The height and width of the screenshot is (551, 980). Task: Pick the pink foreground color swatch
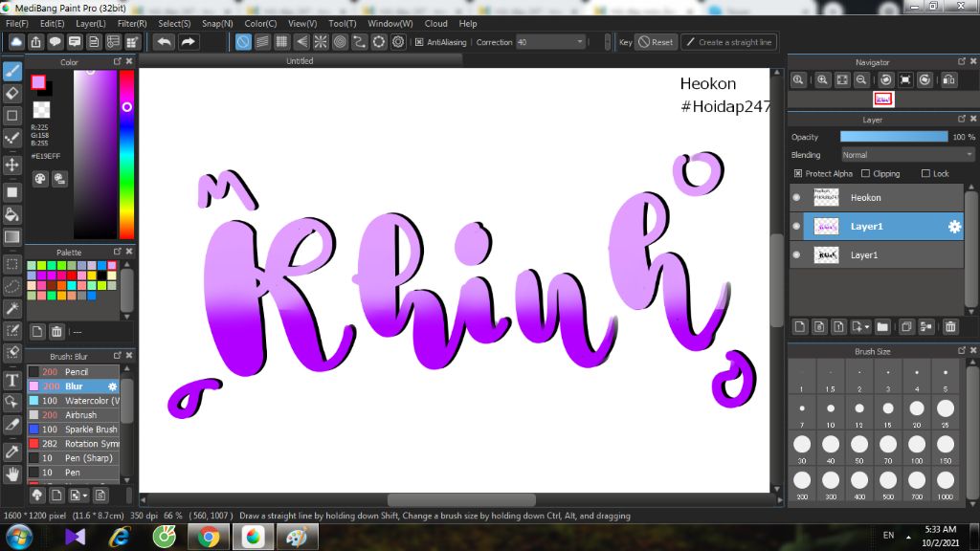38,82
